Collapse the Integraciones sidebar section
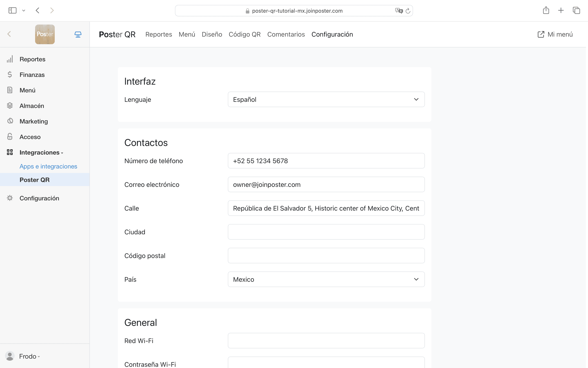This screenshot has width=588, height=368. pyautogui.click(x=41, y=153)
